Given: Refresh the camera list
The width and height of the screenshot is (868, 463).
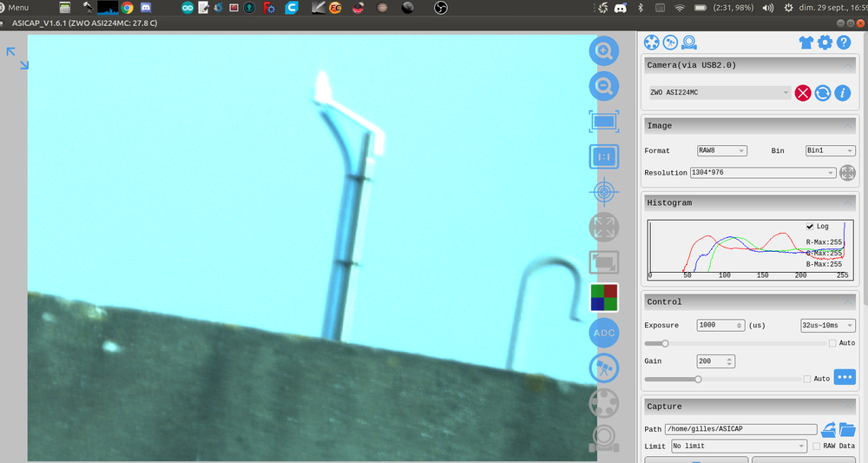Looking at the screenshot, I should pyautogui.click(x=823, y=92).
